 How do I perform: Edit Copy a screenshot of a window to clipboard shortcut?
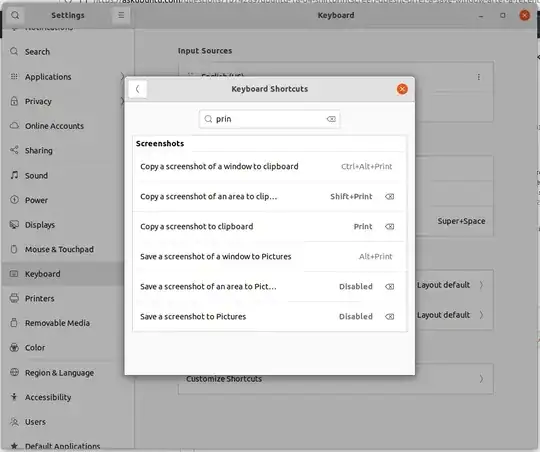click(269, 167)
